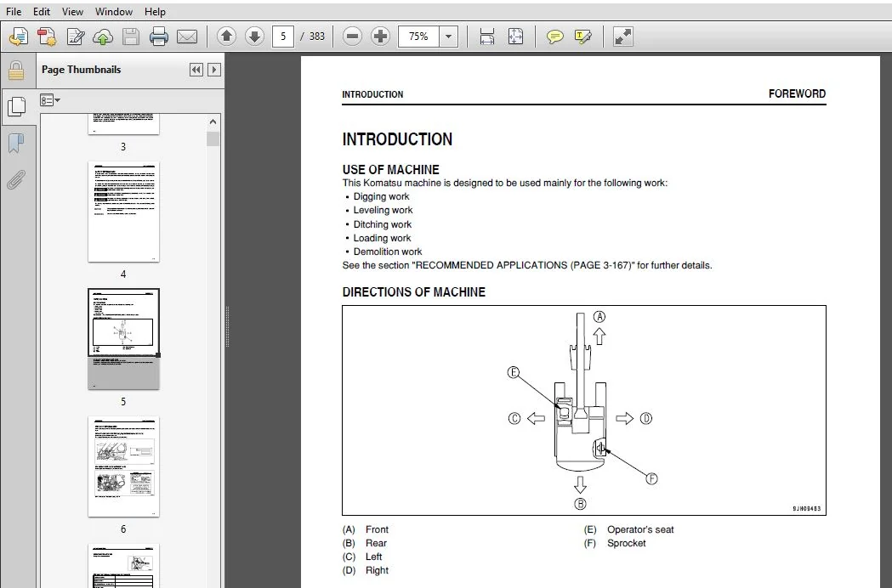892x588 pixels.
Task: Click the Fit One Full Page icon
Action: pos(515,37)
